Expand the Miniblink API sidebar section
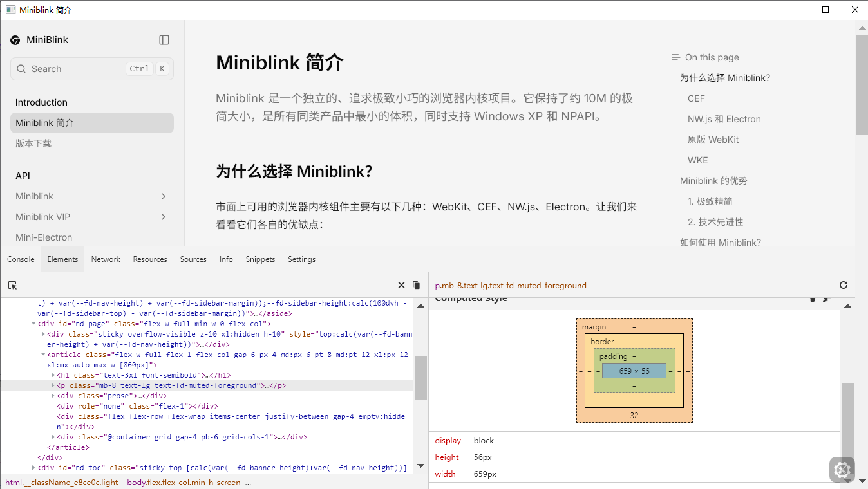The height and width of the screenshot is (489, 868). click(x=164, y=196)
